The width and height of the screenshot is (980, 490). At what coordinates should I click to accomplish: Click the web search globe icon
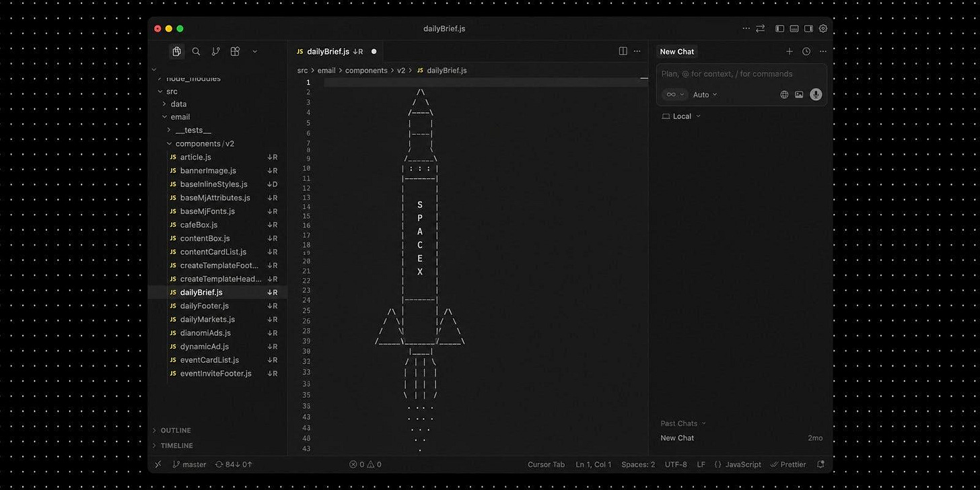tap(784, 95)
